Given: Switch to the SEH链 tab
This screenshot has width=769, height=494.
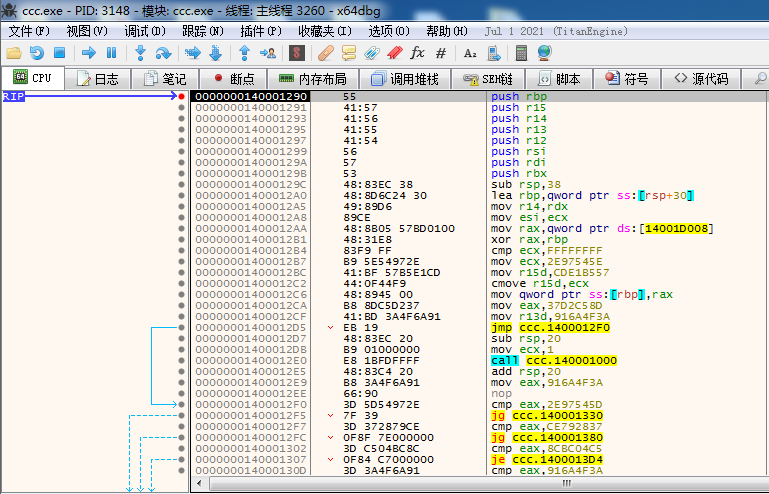Looking at the screenshot, I should [x=488, y=79].
